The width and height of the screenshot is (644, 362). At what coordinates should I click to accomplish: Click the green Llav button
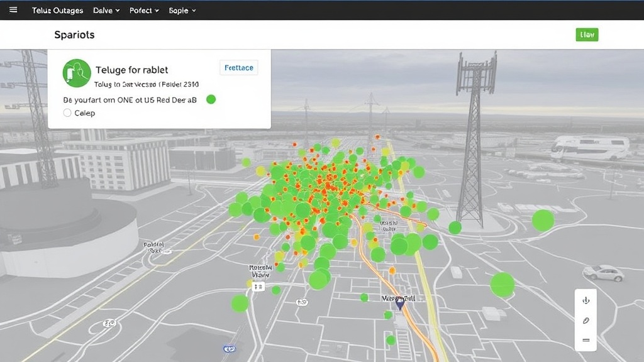tap(587, 35)
